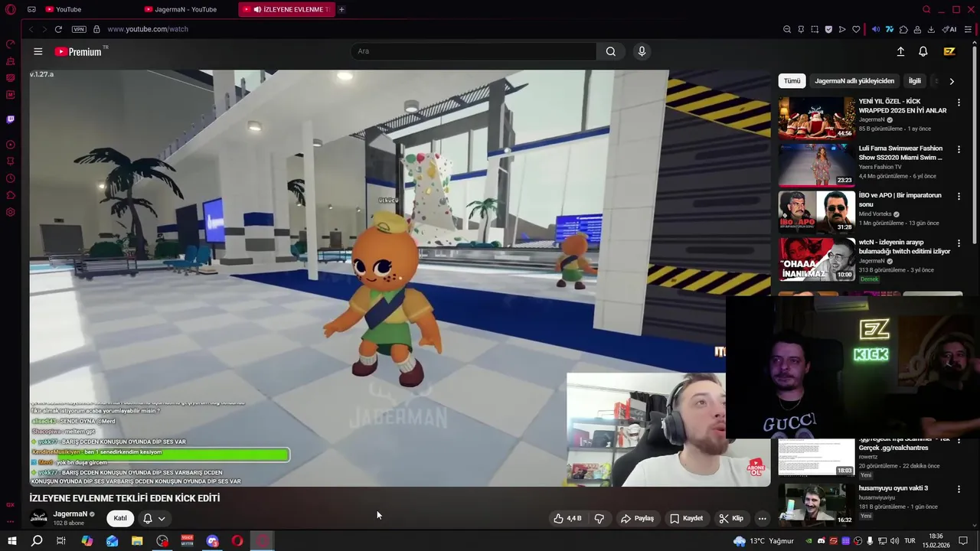Open options for 'İBO ve APO' video
This screenshot has height=551, width=980.
pyautogui.click(x=959, y=197)
